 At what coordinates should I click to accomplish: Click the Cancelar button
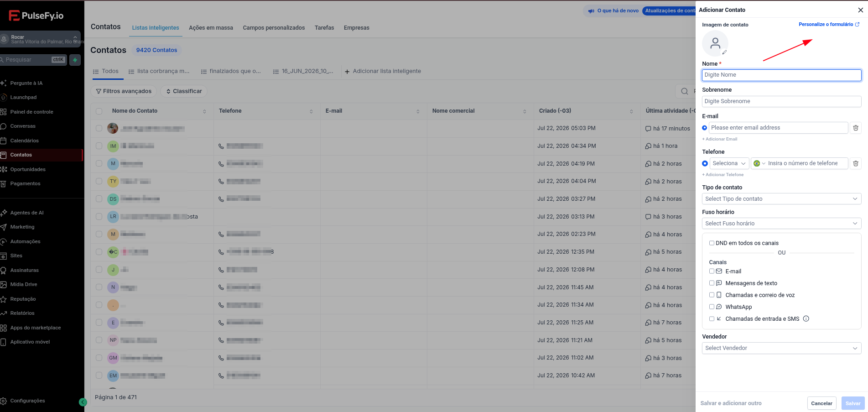pos(821,403)
